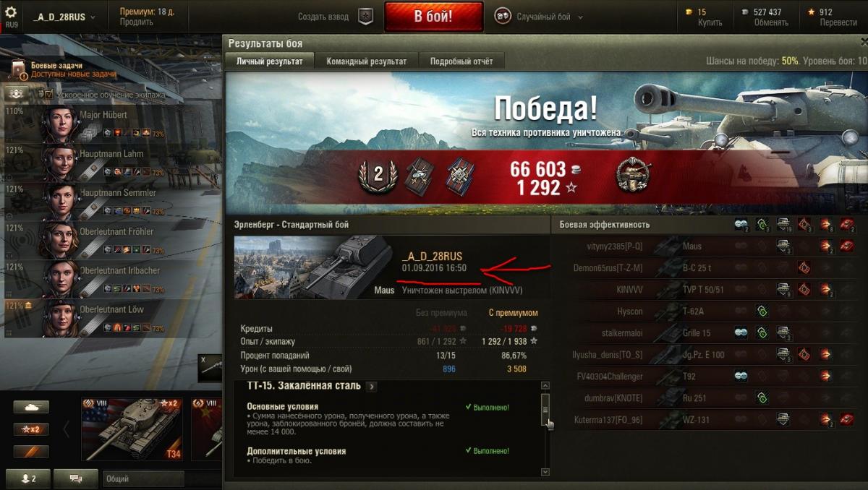Toggle the x2 star bonus vehicle filter
Viewport: 868px width, 490px height.
tap(31, 429)
